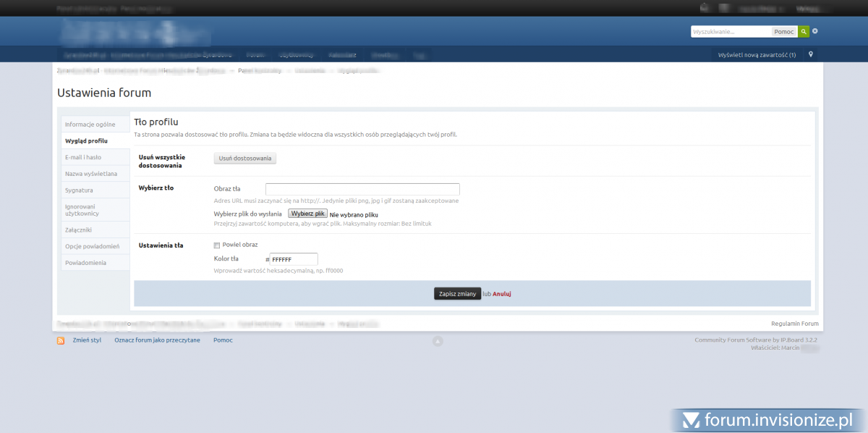
Task: Toggle the Powiel obraz checkbox
Action: click(217, 245)
